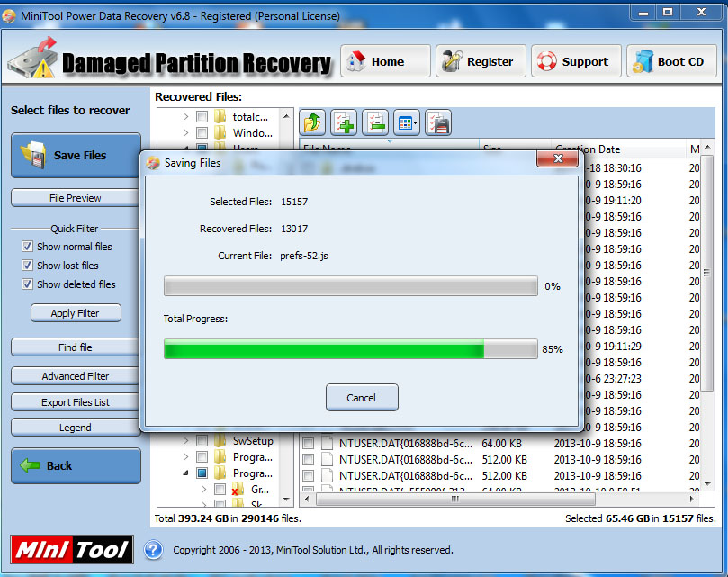Toggle Show deleted files checkbox
This screenshot has height=577, width=728.
pyautogui.click(x=27, y=284)
